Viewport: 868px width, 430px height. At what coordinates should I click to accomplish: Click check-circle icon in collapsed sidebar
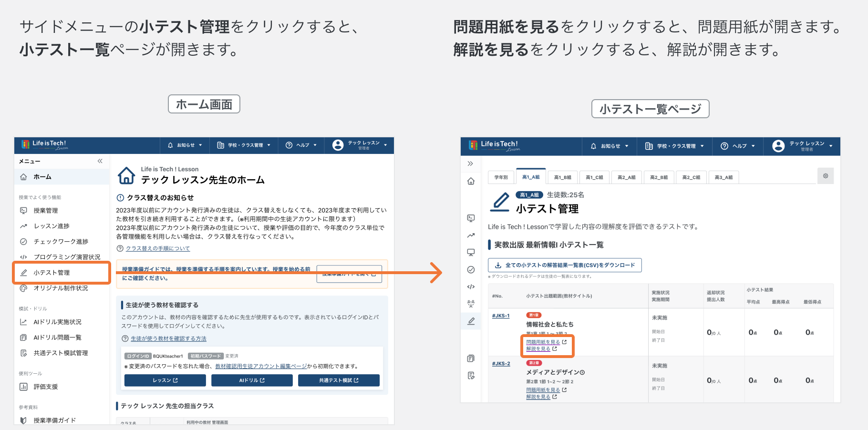pyautogui.click(x=471, y=269)
